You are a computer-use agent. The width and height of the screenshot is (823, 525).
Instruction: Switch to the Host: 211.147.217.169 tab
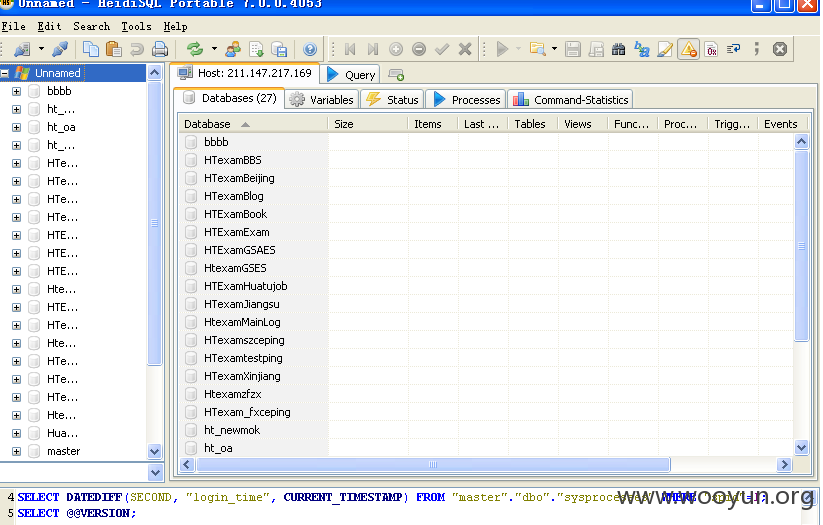(x=245, y=73)
